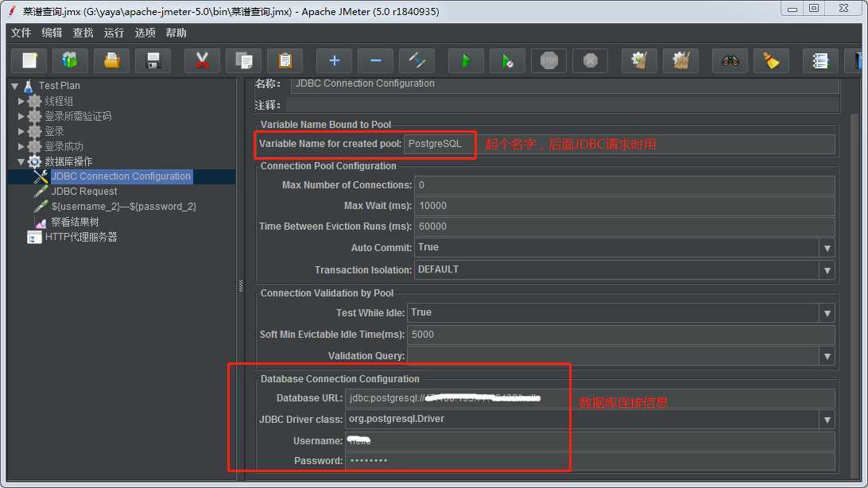Select the JDBC Request tree item

(x=84, y=192)
